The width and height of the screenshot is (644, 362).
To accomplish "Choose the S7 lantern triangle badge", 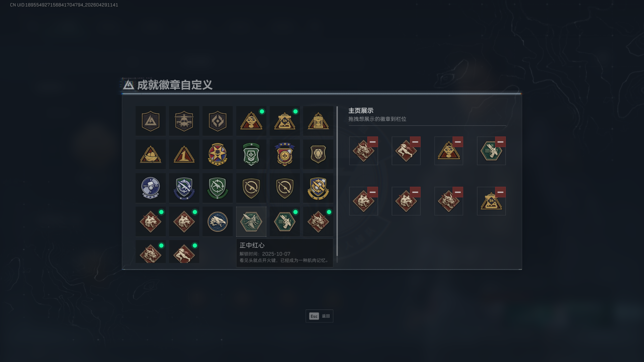I will pos(318,121).
